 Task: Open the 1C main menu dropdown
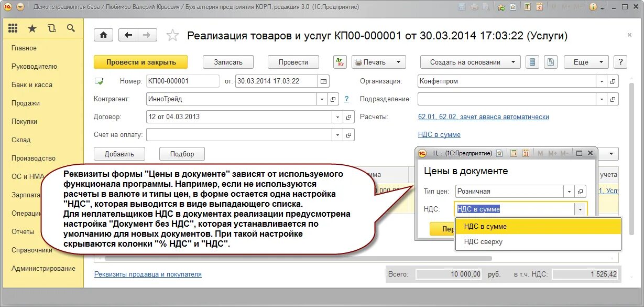pyautogui.click(x=20, y=7)
